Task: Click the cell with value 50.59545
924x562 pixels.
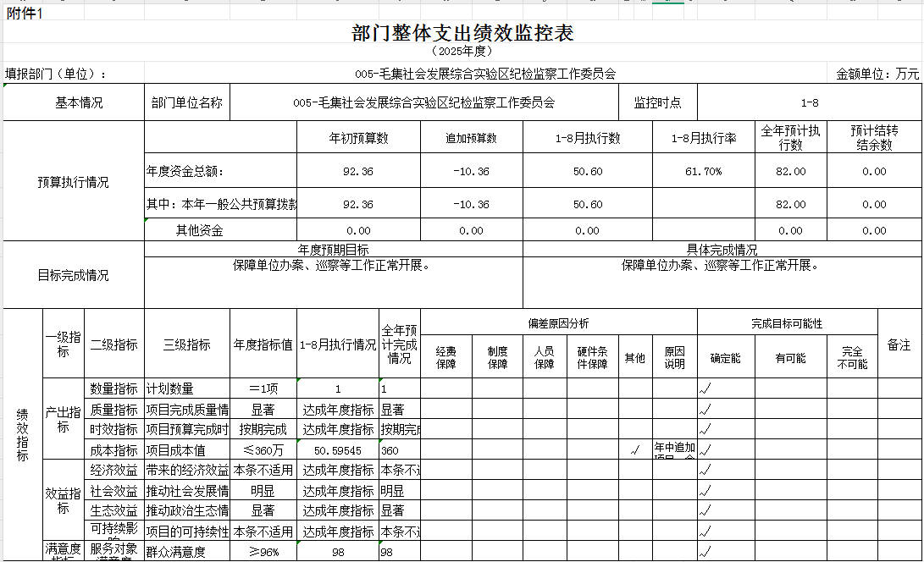Action: (338, 450)
